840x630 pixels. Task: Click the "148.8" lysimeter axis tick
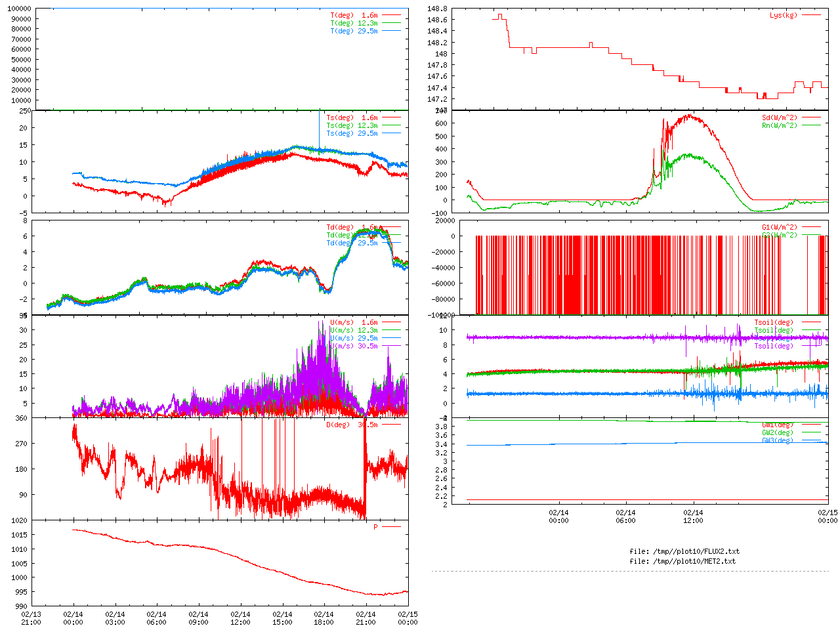point(437,9)
